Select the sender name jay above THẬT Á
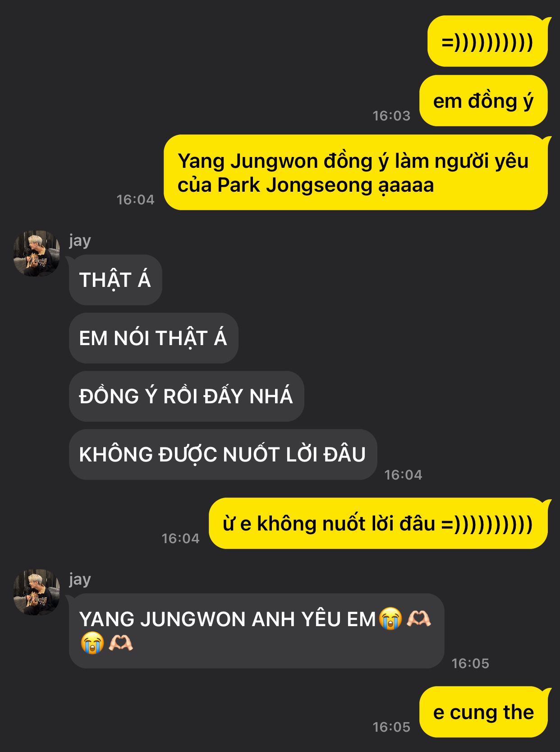Viewport: 560px width, 752px height. click(80, 241)
